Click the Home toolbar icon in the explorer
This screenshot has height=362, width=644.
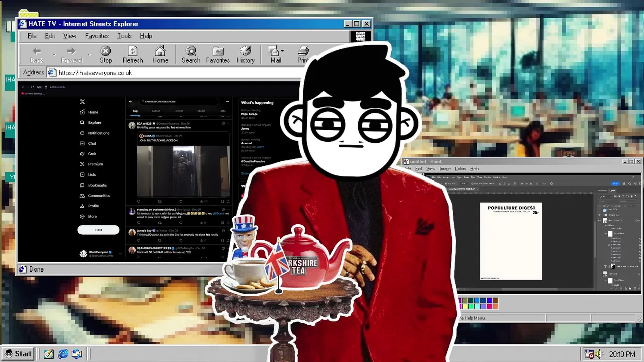(x=160, y=55)
